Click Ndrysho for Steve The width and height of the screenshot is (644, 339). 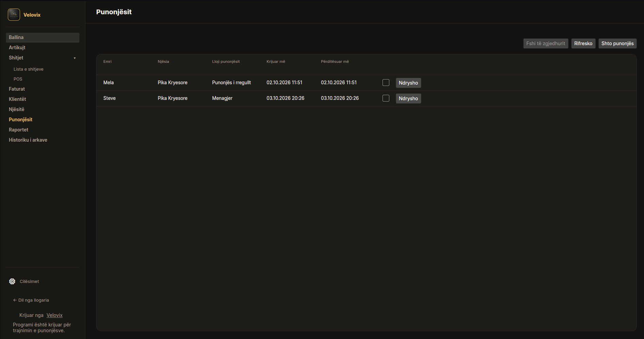tap(408, 99)
